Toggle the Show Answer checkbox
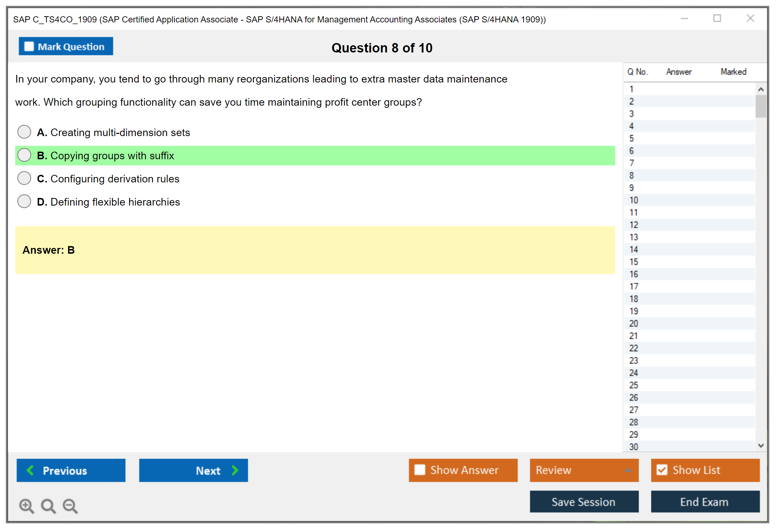 420,470
